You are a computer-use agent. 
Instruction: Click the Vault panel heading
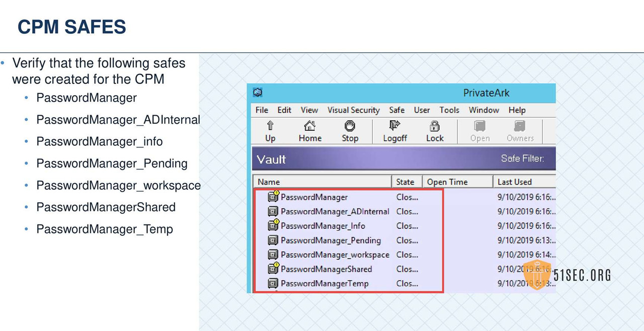271,159
